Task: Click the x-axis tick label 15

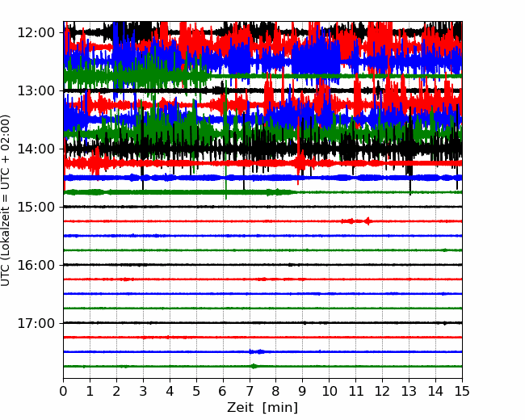Action: (462, 391)
